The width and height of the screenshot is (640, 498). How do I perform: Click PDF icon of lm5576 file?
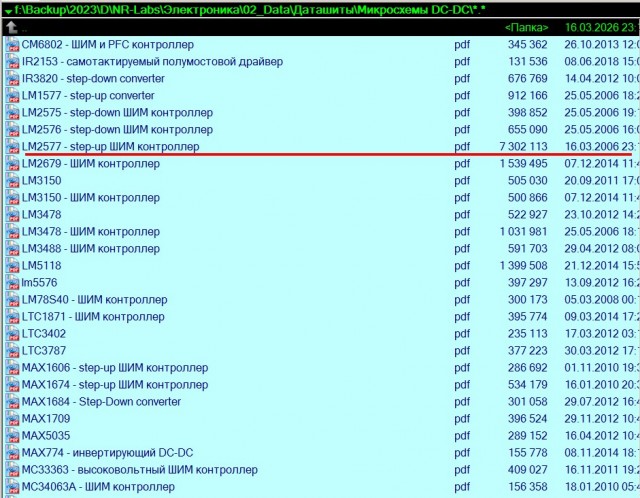(13, 283)
